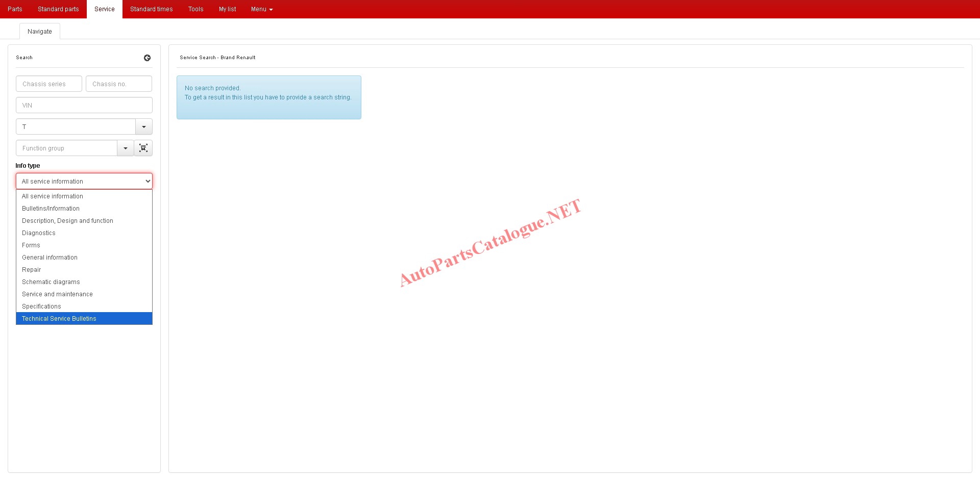The height and width of the screenshot is (486, 980).
Task: Click the Chassis series input field
Action: [49, 84]
